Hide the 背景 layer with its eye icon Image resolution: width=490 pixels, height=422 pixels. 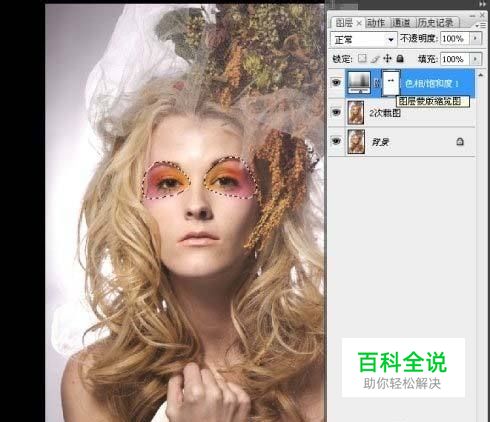tap(336, 141)
